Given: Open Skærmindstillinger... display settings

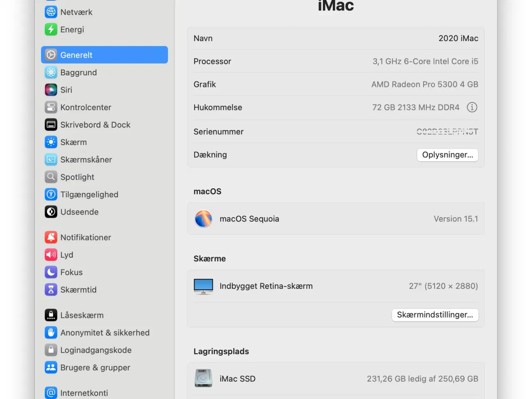Looking at the screenshot, I should (435, 315).
